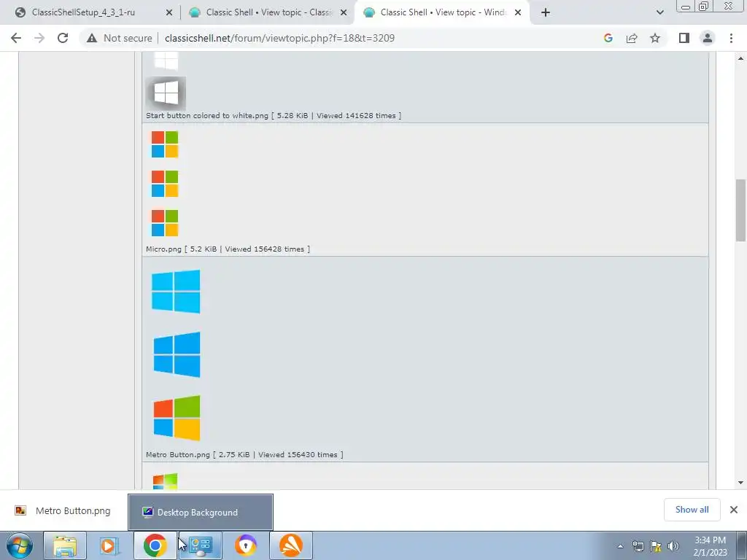Click third Micro.png colored logo
The image size is (747, 560).
tap(165, 223)
